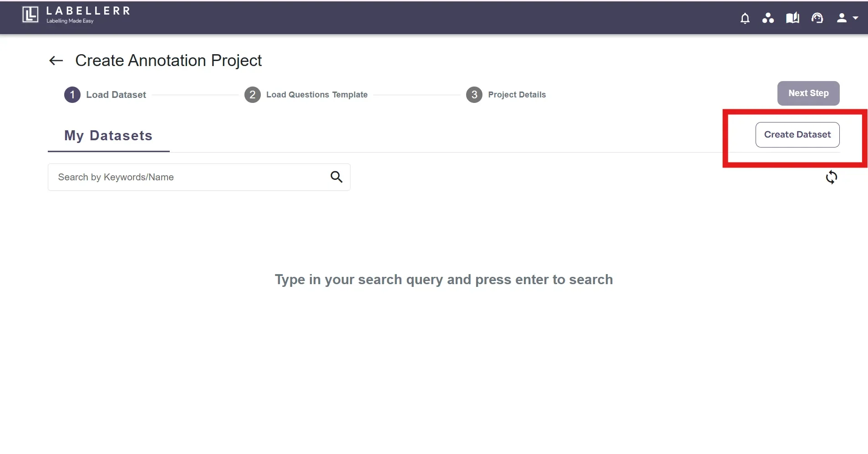Viewport: 868px width, 454px height.
Task: Open the notifications bell
Action: point(745,18)
